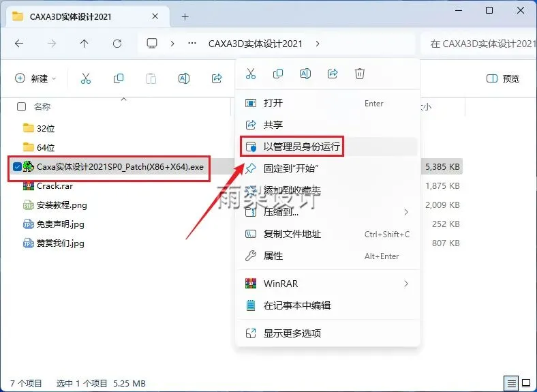Open a new Explorer tab with plus
This screenshot has height=392, width=537.
[185, 16]
